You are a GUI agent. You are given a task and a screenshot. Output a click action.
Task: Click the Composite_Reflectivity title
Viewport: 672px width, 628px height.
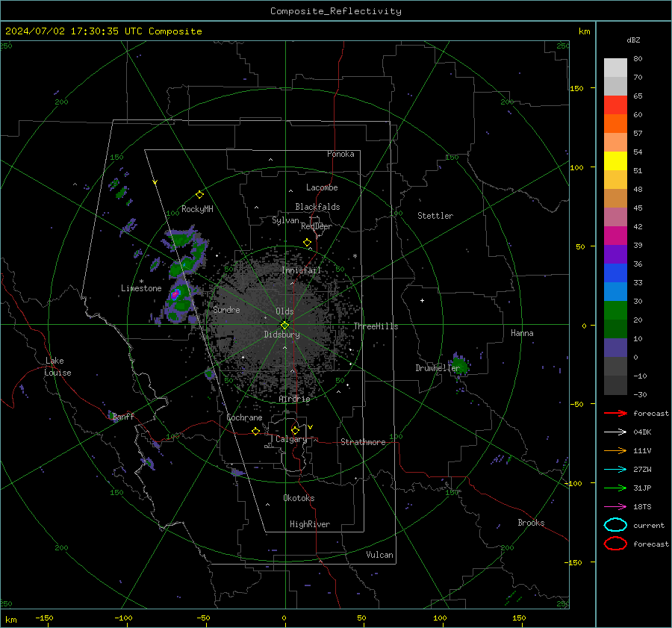click(x=335, y=11)
